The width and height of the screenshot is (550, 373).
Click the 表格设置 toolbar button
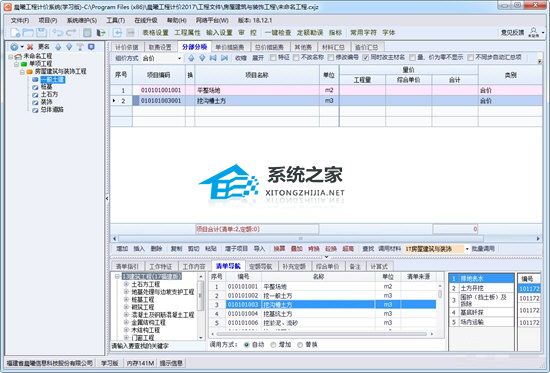pyautogui.click(x=155, y=33)
